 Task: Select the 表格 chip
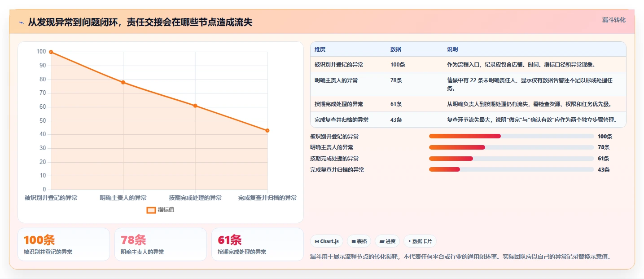[359, 241]
